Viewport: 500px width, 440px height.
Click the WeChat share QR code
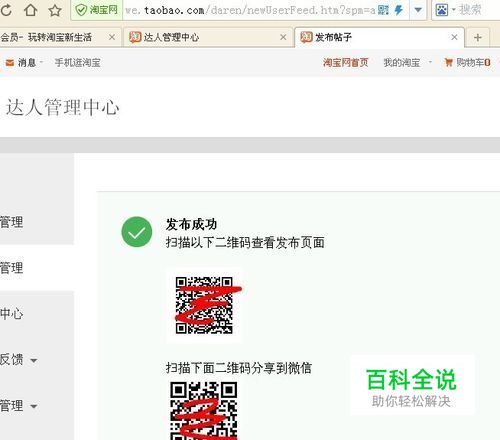(x=204, y=411)
